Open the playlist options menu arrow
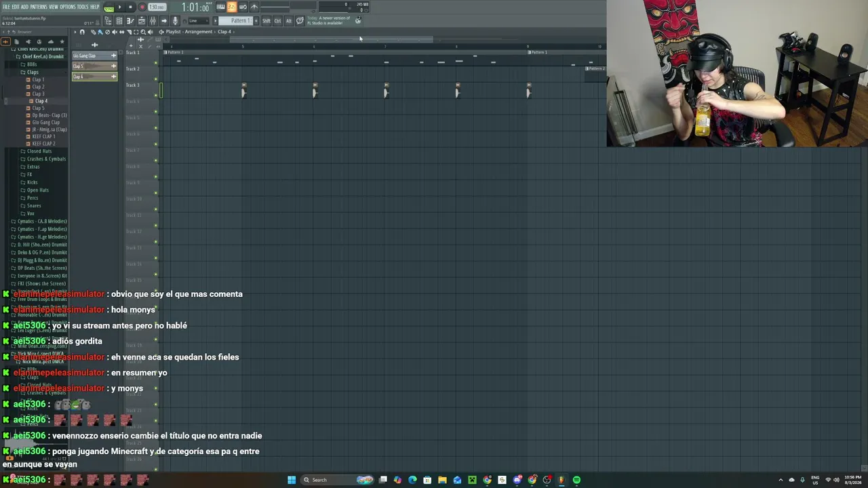Screen dimensions: 868x488 tap(75, 32)
